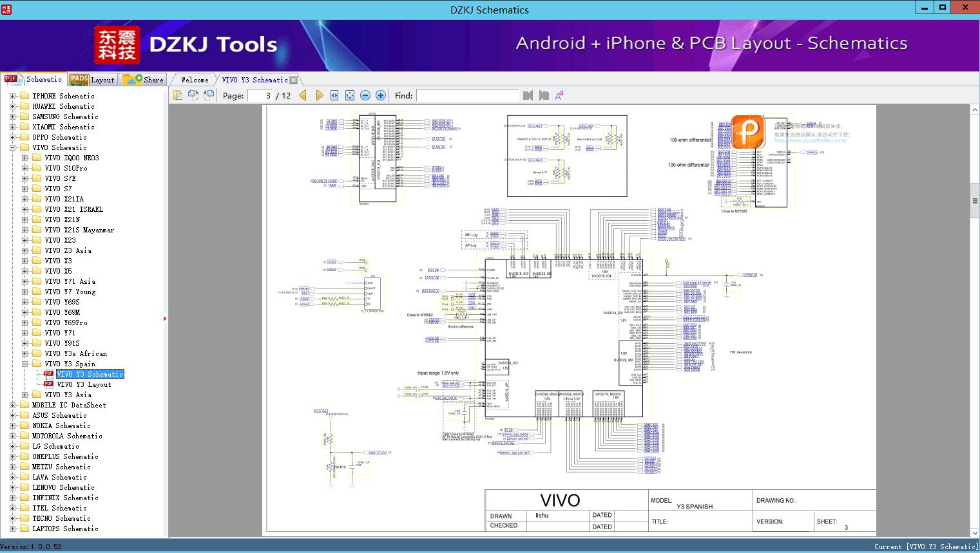This screenshot has width=980, height=553.
Task: Click the find previous match button
Action: click(528, 95)
